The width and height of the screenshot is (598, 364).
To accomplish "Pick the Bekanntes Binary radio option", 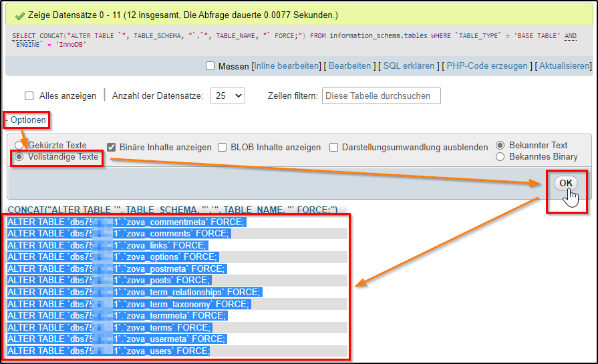I will click(x=500, y=157).
